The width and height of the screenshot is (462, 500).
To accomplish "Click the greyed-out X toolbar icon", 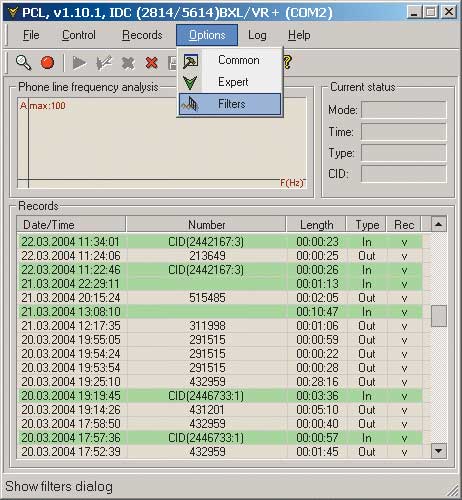I will pos(128,63).
